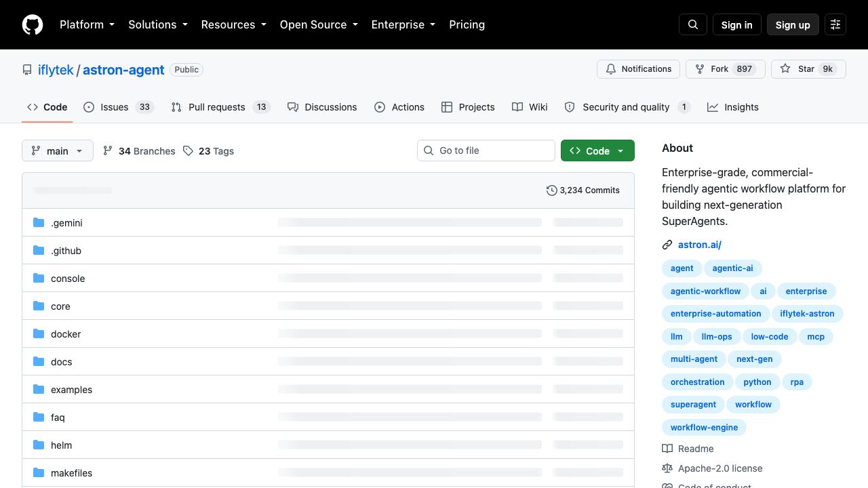Viewport: 868px width, 488px height.
Task: Click the Sign up button
Action: [x=793, y=24]
